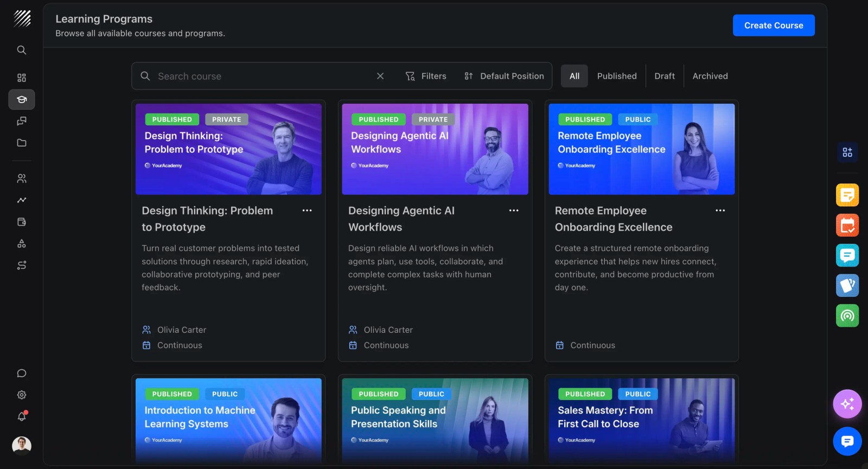The height and width of the screenshot is (469, 868).
Task: Open the blue flashcards app icon
Action: point(847,286)
